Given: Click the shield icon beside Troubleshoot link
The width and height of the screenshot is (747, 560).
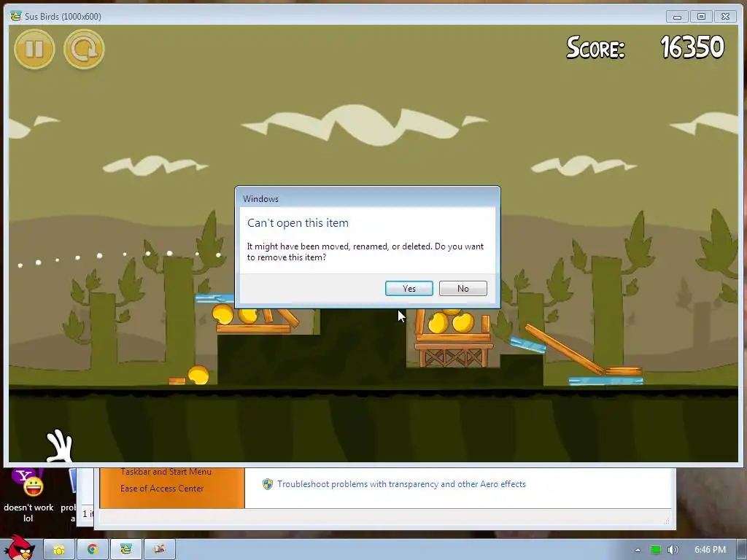Looking at the screenshot, I should [x=268, y=484].
